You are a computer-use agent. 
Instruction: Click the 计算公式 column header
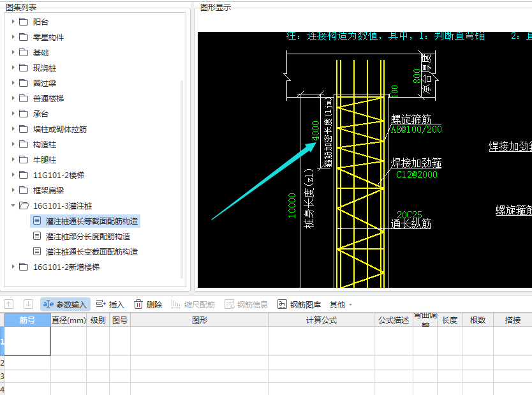321,320
